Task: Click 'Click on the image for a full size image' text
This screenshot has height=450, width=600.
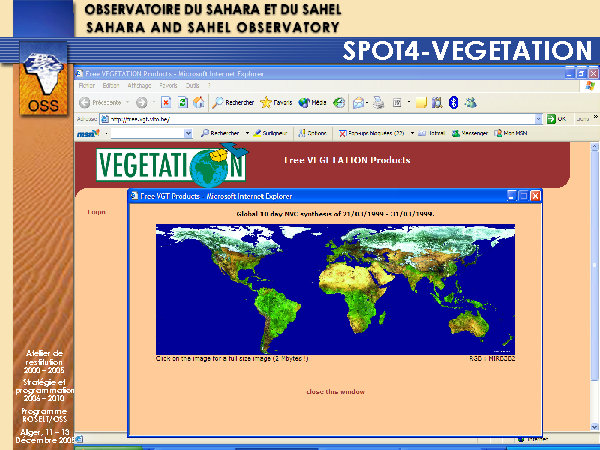Action: 232,359
